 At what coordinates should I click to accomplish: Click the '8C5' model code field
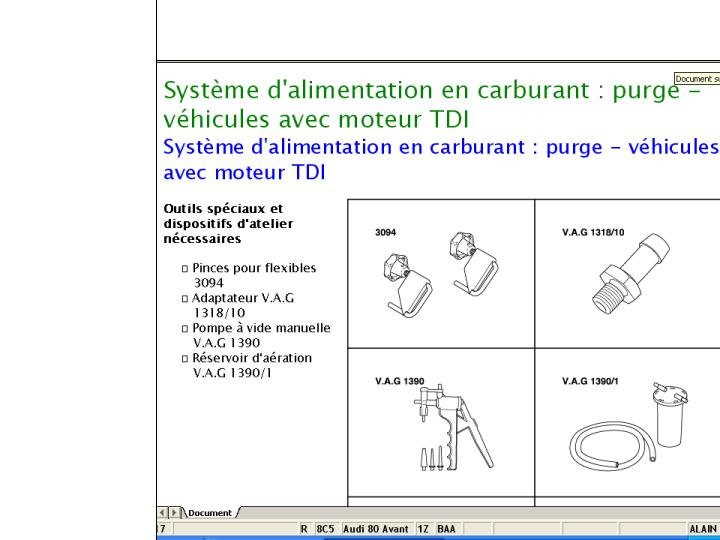[x=325, y=529]
